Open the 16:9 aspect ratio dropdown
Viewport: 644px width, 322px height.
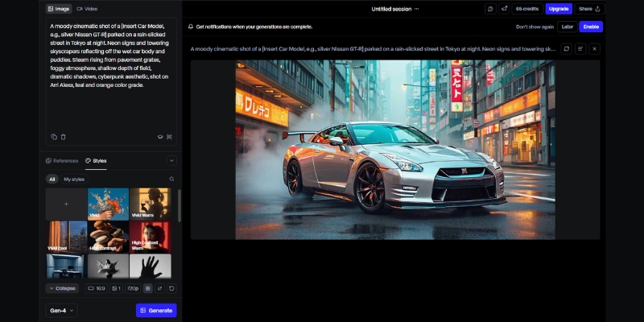pos(97,288)
